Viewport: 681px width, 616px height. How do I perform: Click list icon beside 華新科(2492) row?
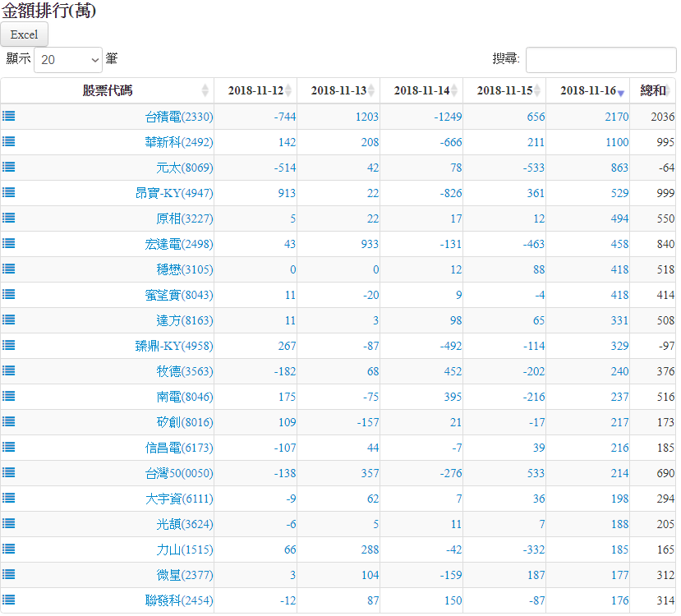[8, 142]
